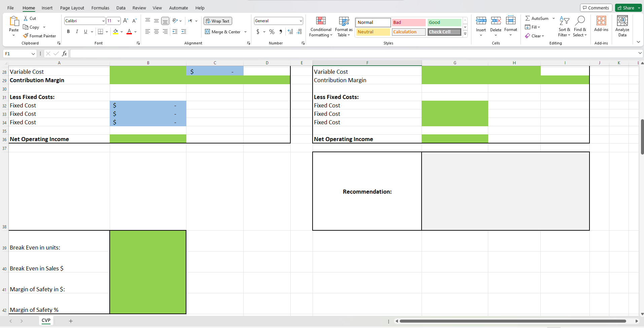Select the Italic formatting icon

(x=77, y=32)
